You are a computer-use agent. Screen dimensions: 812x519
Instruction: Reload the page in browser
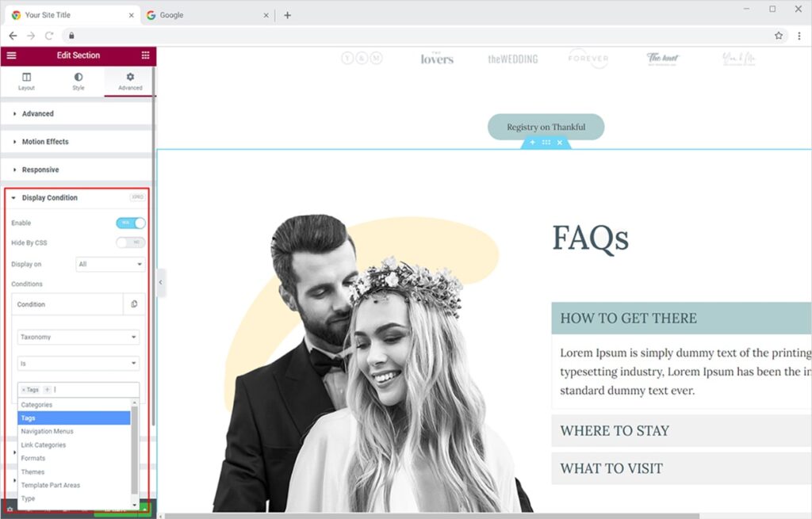coord(49,36)
